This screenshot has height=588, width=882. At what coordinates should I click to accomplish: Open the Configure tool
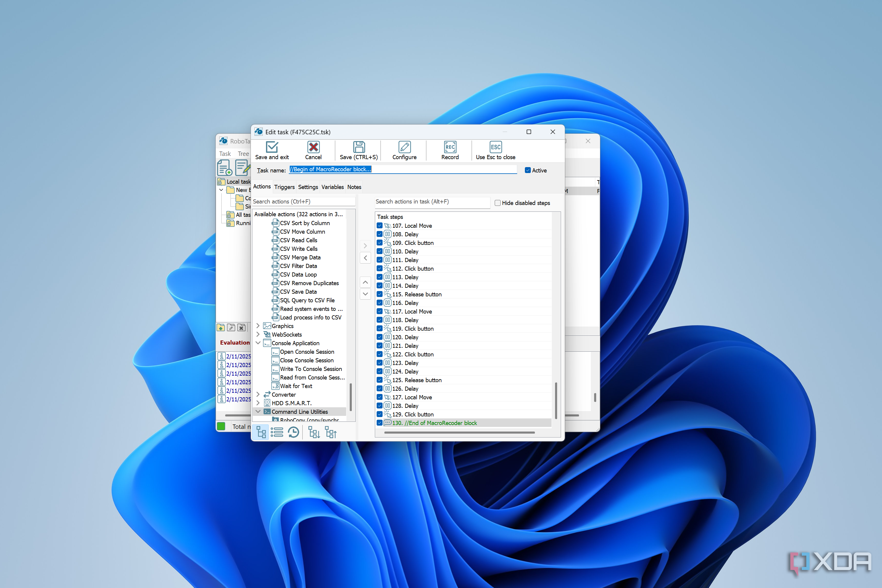click(x=404, y=150)
